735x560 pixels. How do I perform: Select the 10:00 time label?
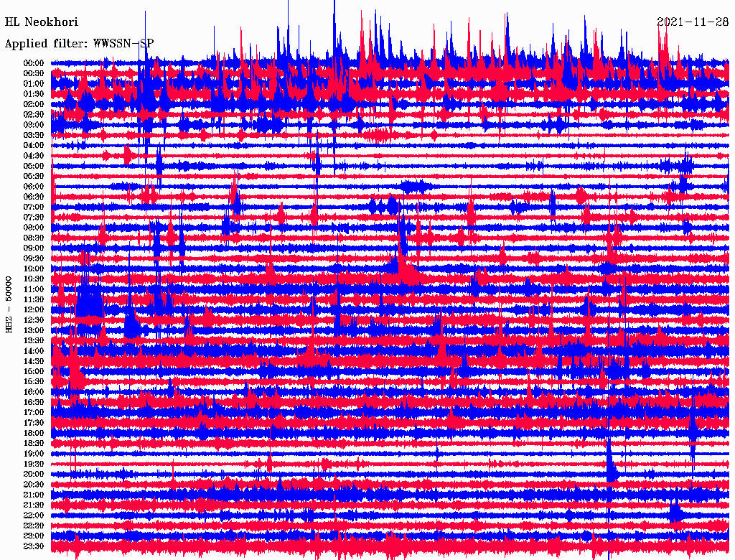tap(34, 269)
